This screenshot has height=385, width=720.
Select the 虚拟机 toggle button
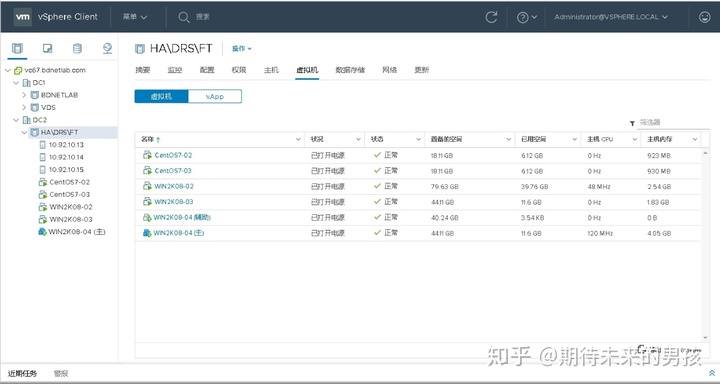tap(161, 96)
